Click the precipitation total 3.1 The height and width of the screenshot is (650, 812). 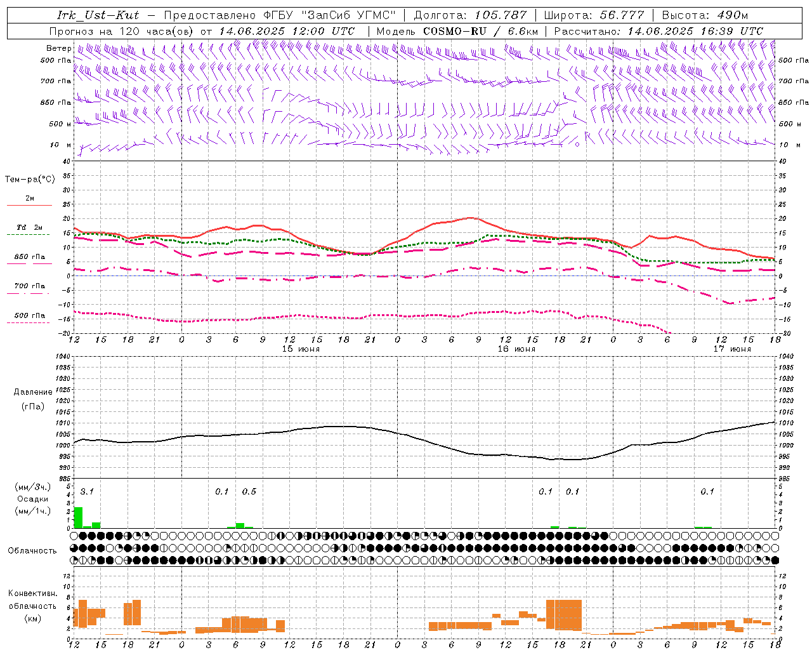click(x=87, y=491)
